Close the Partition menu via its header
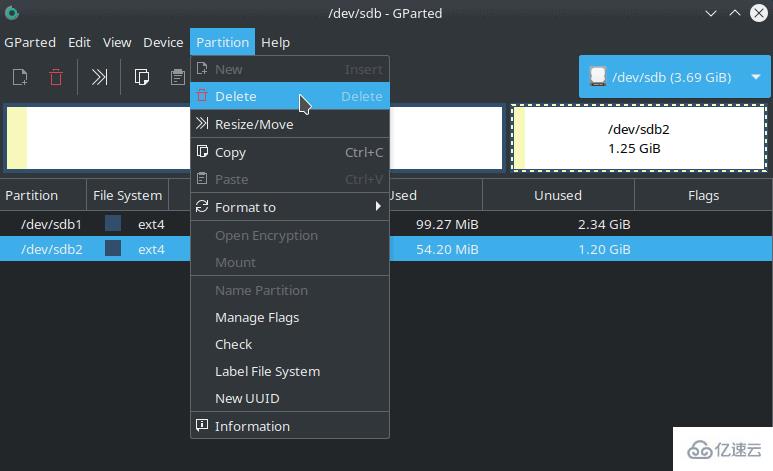Screen dimensions: 773x471 click(x=222, y=42)
